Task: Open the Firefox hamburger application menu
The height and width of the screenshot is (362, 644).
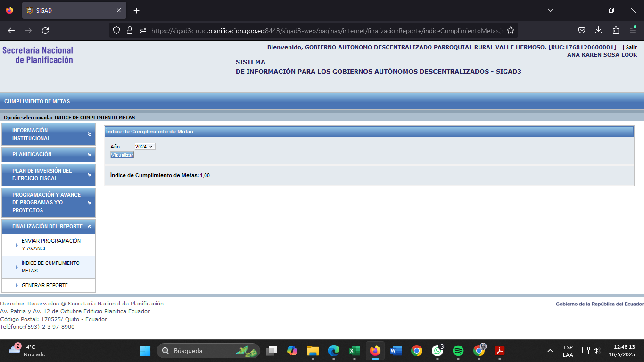Action: 633,31
